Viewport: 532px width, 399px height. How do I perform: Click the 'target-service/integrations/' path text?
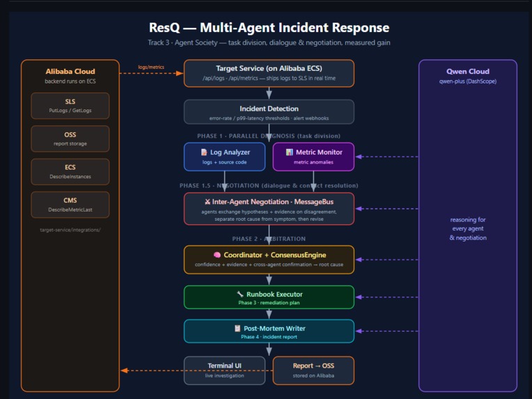70,230
